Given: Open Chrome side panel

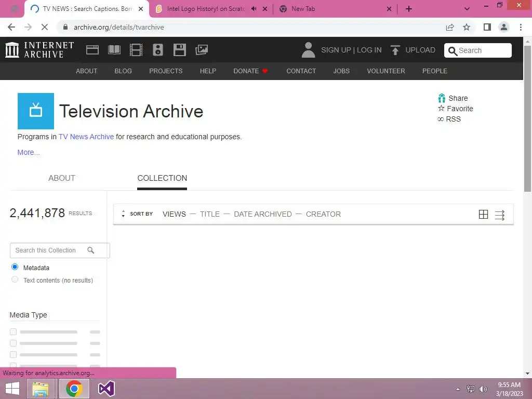Looking at the screenshot, I should click(x=487, y=27).
